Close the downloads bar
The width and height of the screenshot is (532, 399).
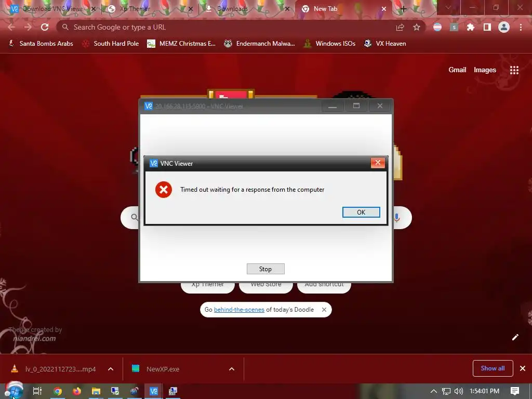tap(523, 368)
